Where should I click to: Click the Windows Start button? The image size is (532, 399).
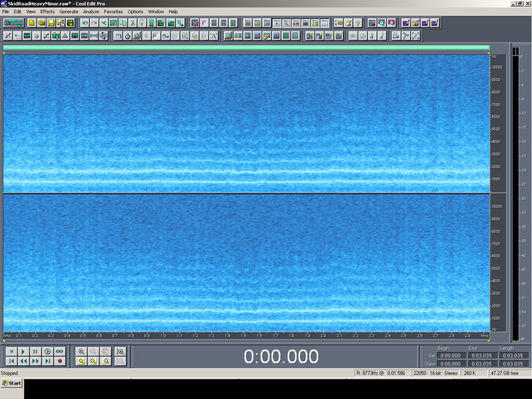coord(12,383)
